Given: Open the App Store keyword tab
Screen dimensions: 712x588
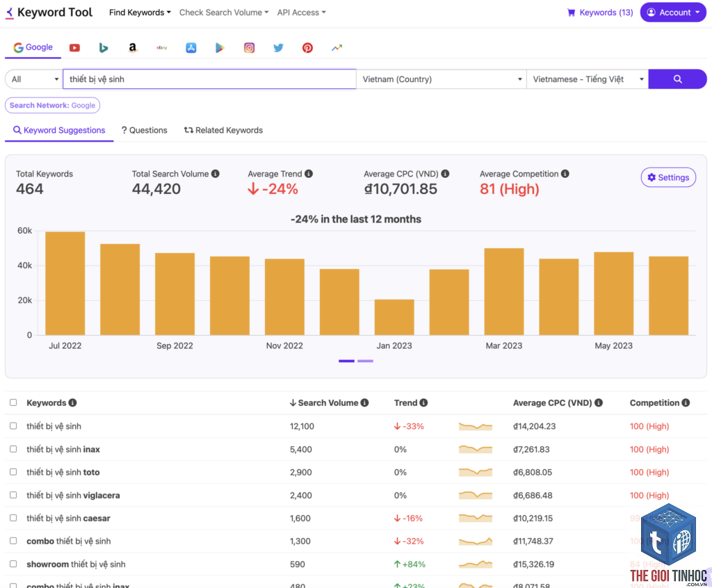Looking at the screenshot, I should point(191,48).
